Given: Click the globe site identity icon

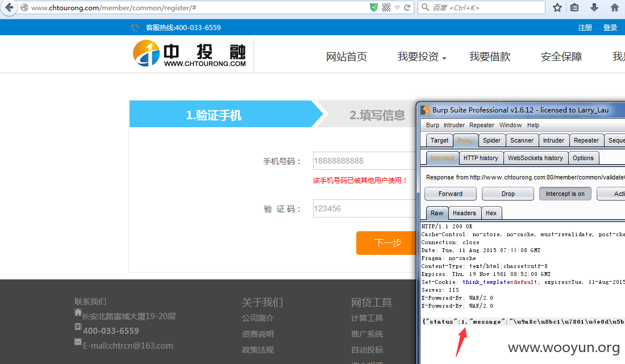Looking at the screenshot, I should (24, 7).
